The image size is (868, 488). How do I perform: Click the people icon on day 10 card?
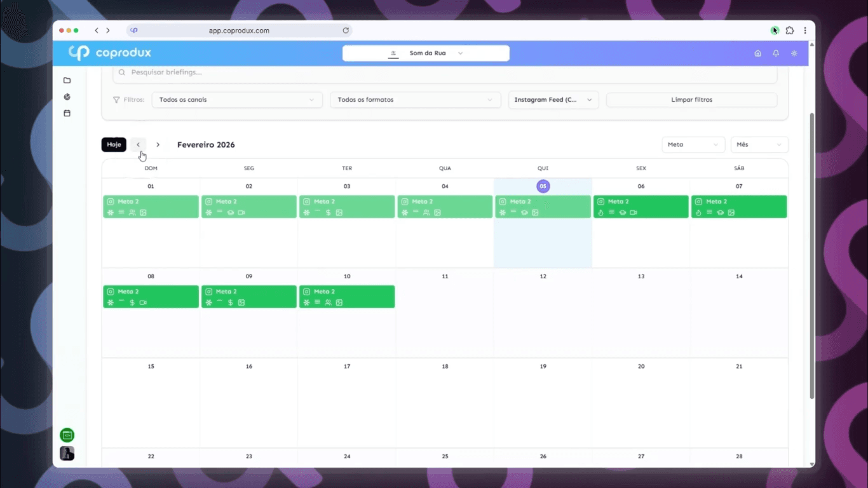click(x=328, y=303)
